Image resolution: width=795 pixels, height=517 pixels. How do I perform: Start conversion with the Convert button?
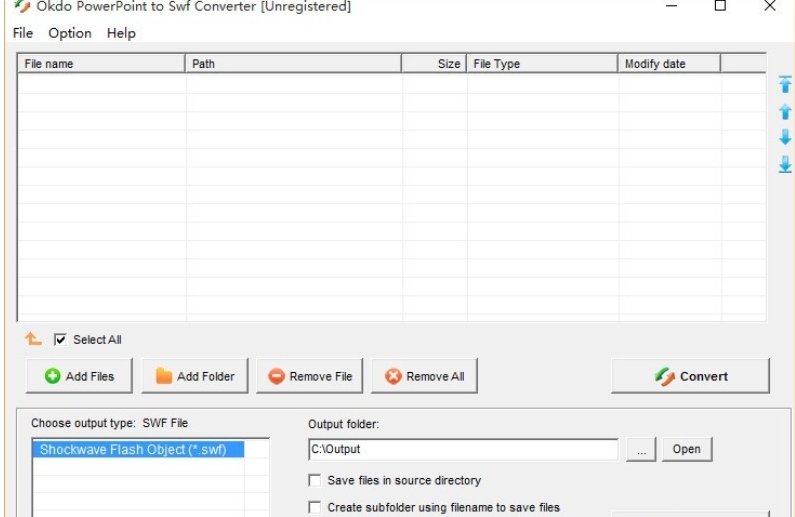[691, 376]
